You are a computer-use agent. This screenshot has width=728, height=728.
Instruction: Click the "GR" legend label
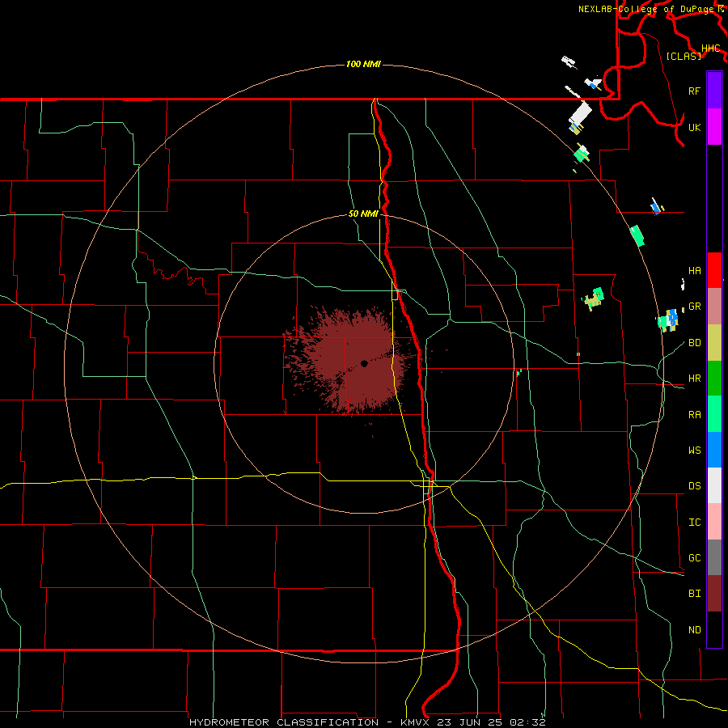694,307
